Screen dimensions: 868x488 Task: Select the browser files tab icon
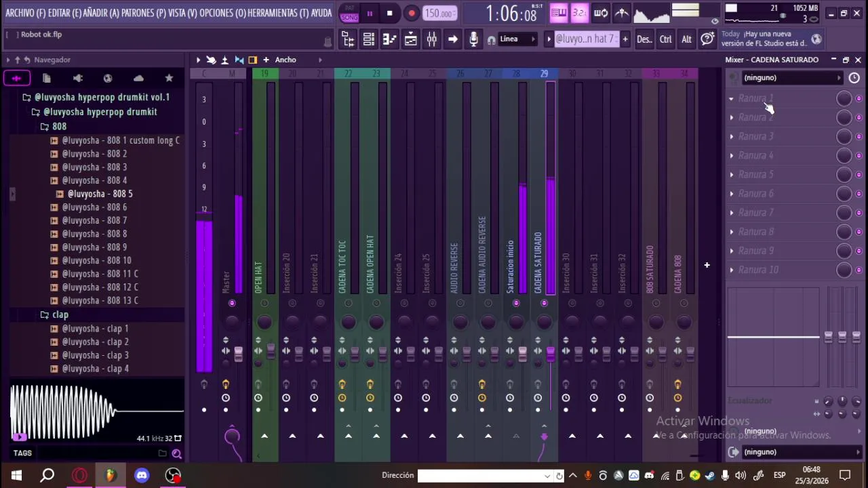tap(47, 79)
